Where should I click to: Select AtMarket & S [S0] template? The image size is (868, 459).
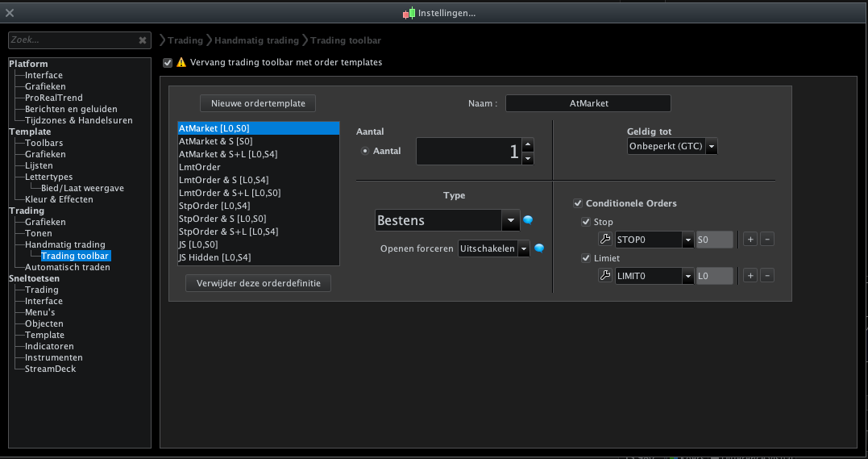259,141
